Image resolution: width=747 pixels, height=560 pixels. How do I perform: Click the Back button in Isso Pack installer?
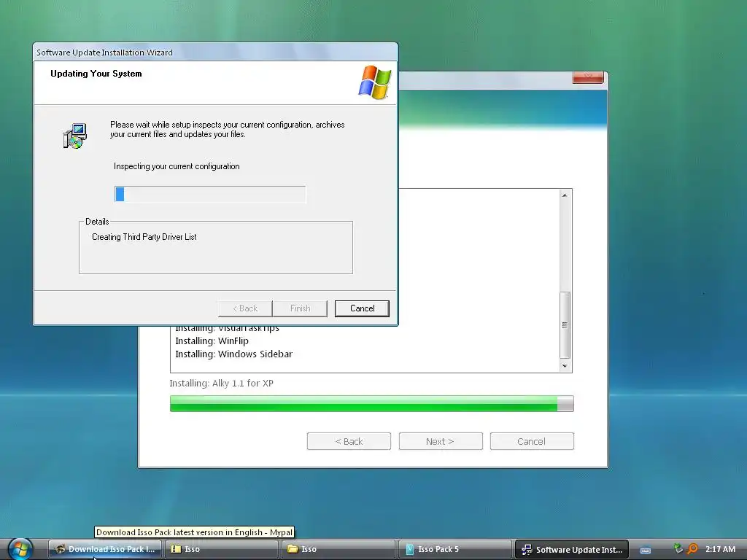[349, 441]
